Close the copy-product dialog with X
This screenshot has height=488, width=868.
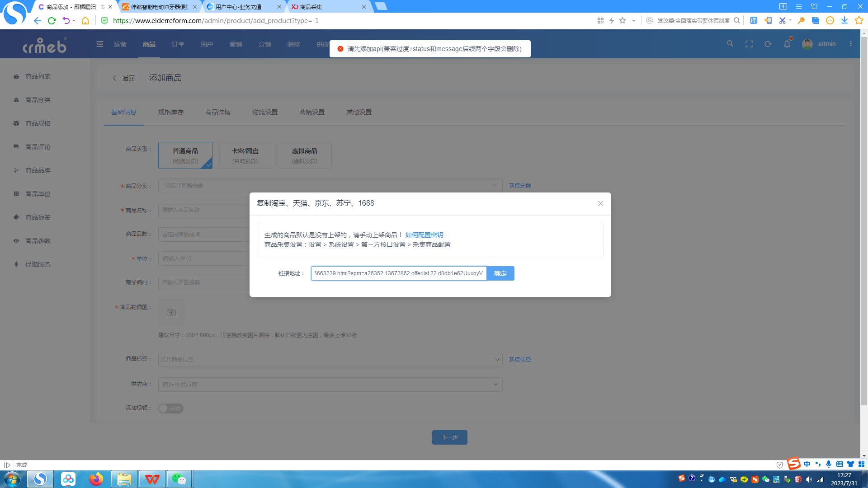[600, 204]
